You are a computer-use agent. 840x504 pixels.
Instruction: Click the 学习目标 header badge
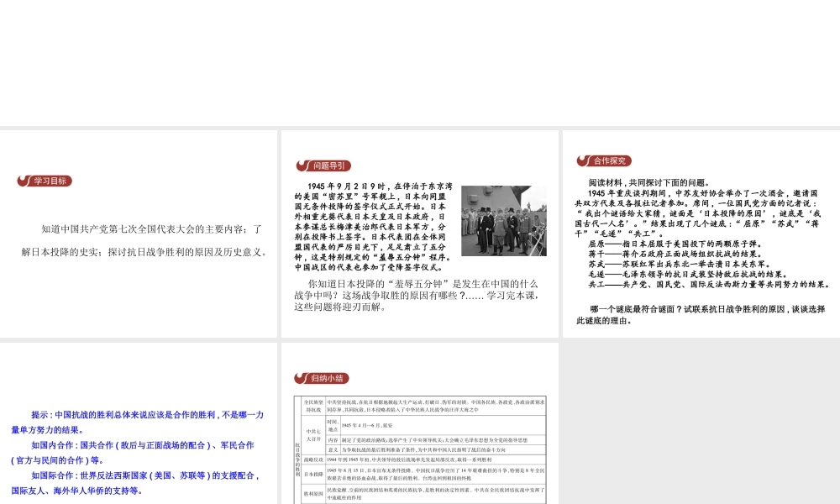[x=45, y=181]
